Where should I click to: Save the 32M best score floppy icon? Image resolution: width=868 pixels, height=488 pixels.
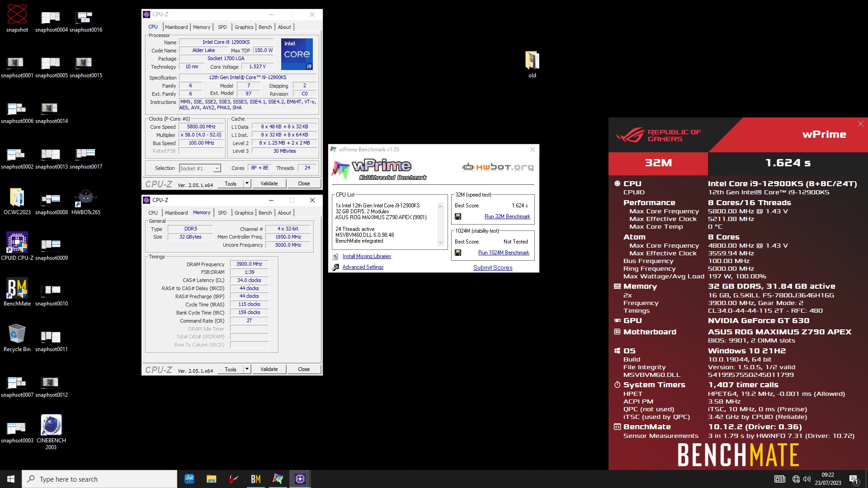pyautogui.click(x=458, y=216)
